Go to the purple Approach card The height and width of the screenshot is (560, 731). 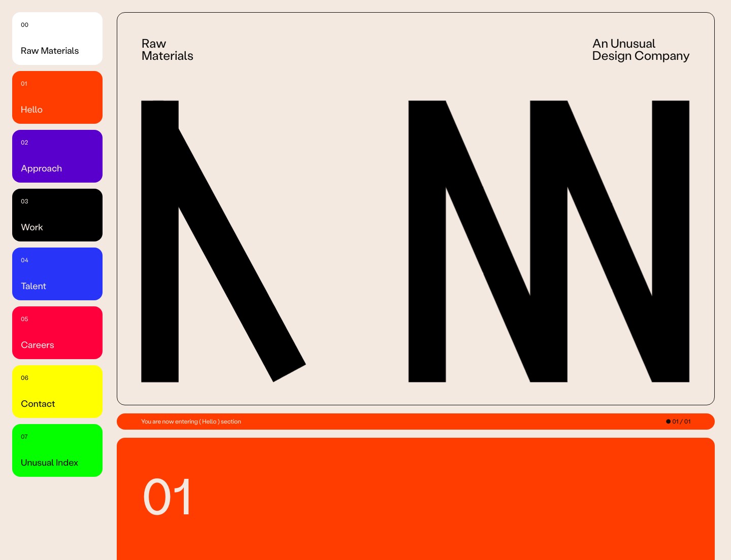click(x=57, y=156)
